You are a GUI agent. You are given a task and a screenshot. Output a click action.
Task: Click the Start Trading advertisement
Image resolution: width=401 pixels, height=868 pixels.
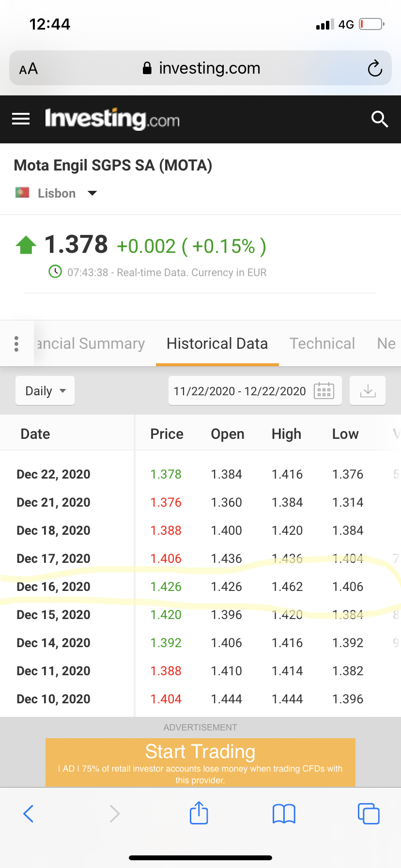point(200,761)
